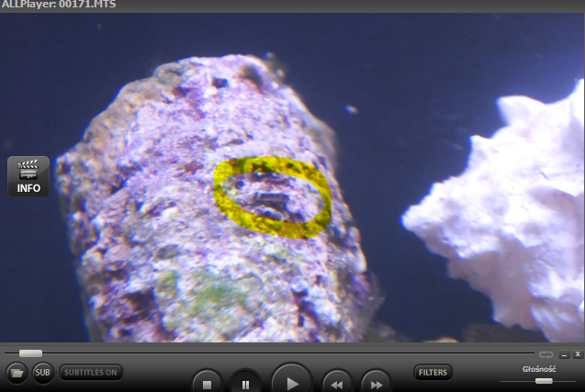Toggle SUBTITLES ON switch
Viewport: 585px width, 392px height.
91,373
